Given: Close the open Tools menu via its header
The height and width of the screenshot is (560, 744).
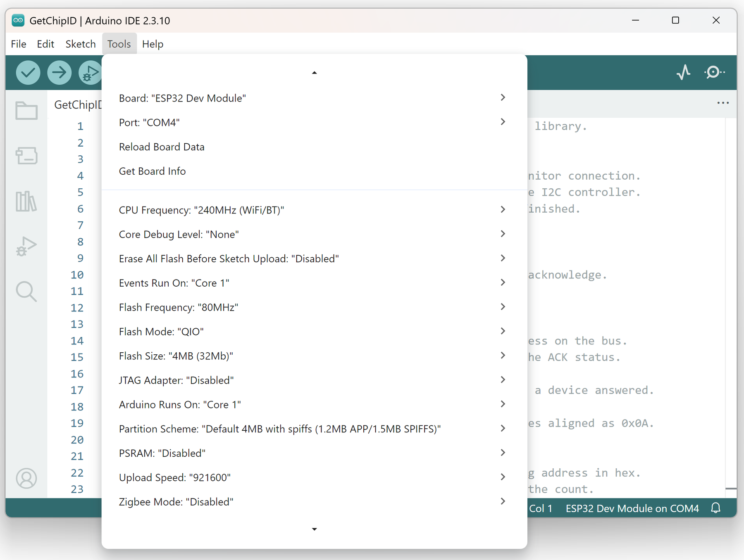Looking at the screenshot, I should point(119,44).
